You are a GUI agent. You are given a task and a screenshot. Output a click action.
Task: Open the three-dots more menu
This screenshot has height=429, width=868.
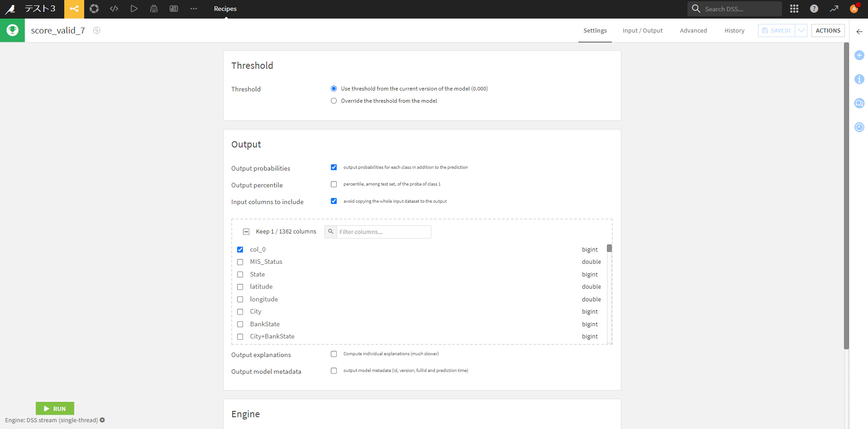coord(194,9)
